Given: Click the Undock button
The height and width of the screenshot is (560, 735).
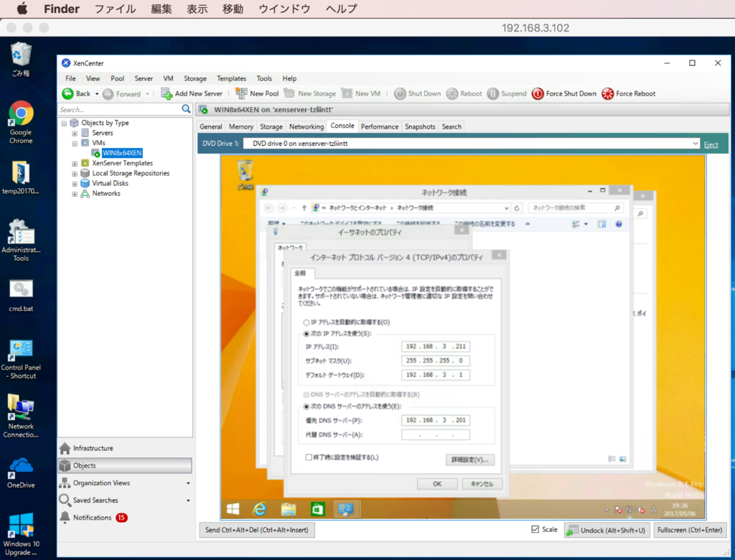Looking at the screenshot, I should pyautogui.click(x=607, y=530).
